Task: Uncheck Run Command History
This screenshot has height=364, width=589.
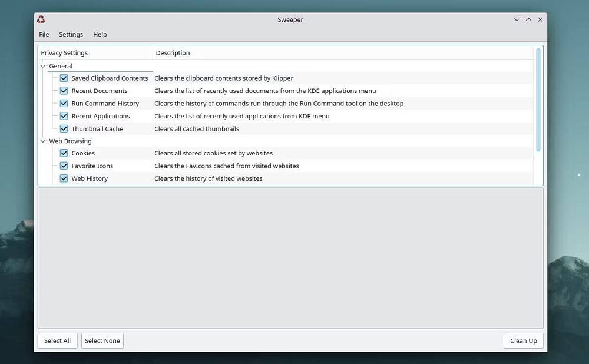Action: [x=63, y=103]
